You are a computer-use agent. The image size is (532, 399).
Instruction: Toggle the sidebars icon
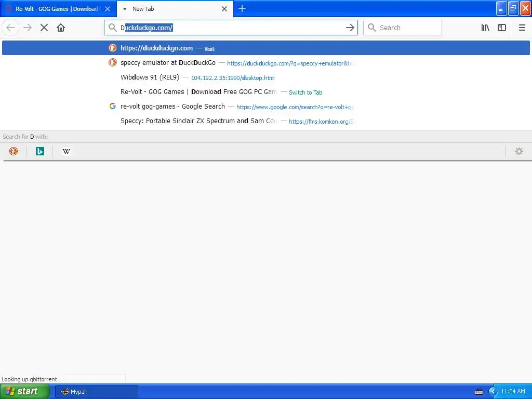(x=502, y=28)
